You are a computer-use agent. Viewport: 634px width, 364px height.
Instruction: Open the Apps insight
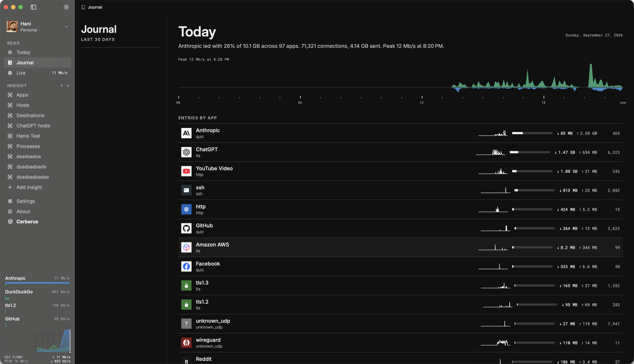click(x=37, y=95)
